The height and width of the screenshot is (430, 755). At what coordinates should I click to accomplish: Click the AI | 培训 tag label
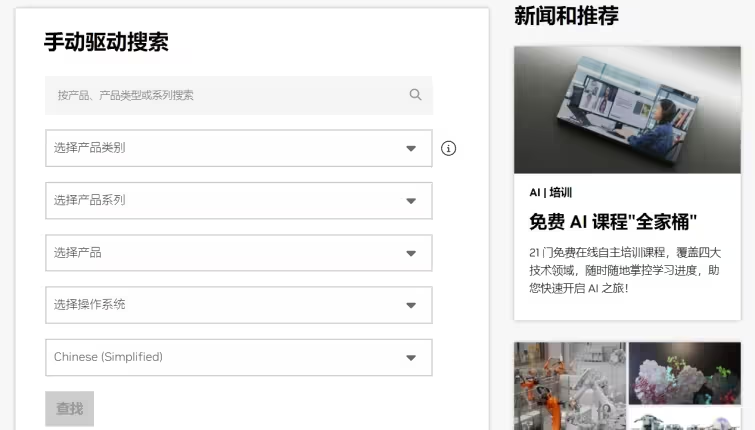click(550, 193)
